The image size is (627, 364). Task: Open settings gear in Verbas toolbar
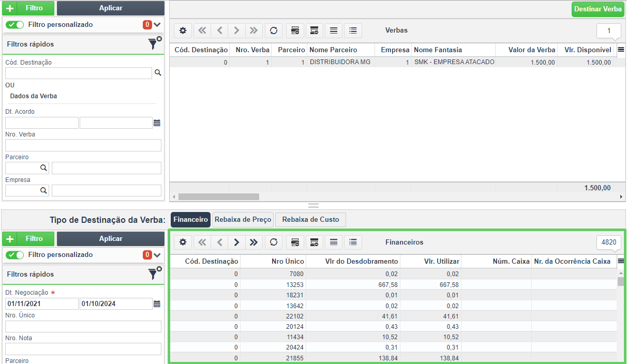(x=183, y=31)
